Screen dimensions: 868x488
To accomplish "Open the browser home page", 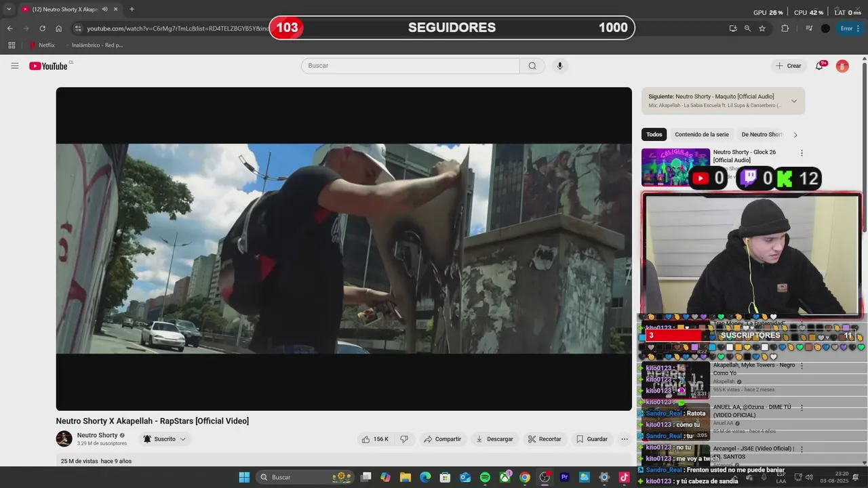I will (58, 28).
